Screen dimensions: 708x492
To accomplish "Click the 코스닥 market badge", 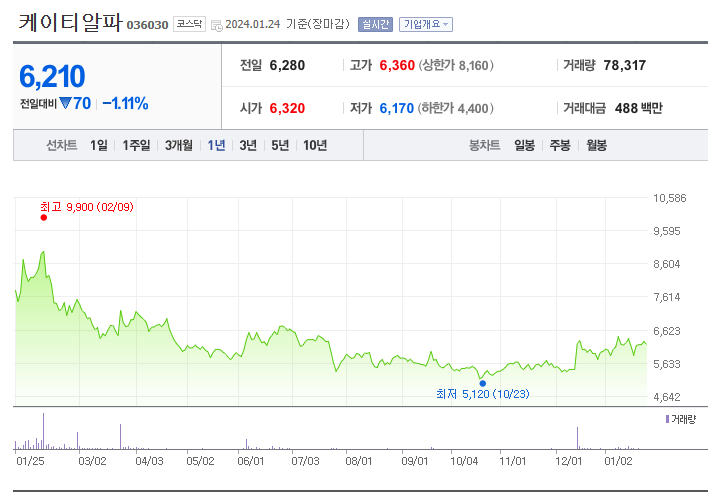I will tap(189, 24).
